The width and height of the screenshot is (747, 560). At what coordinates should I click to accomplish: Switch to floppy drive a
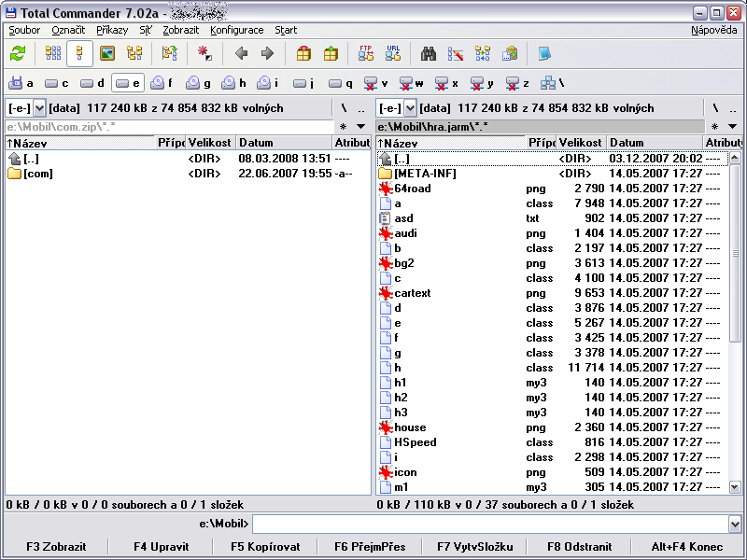(x=21, y=83)
